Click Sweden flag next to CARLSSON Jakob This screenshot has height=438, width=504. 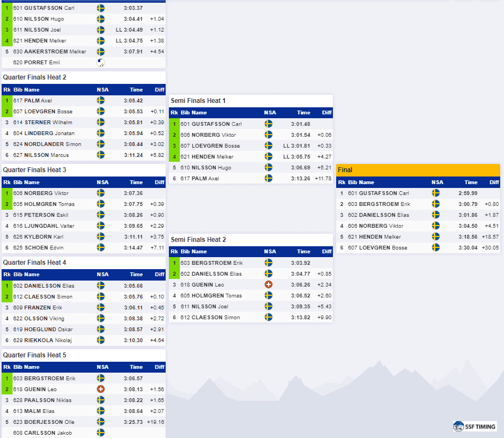tap(101, 433)
